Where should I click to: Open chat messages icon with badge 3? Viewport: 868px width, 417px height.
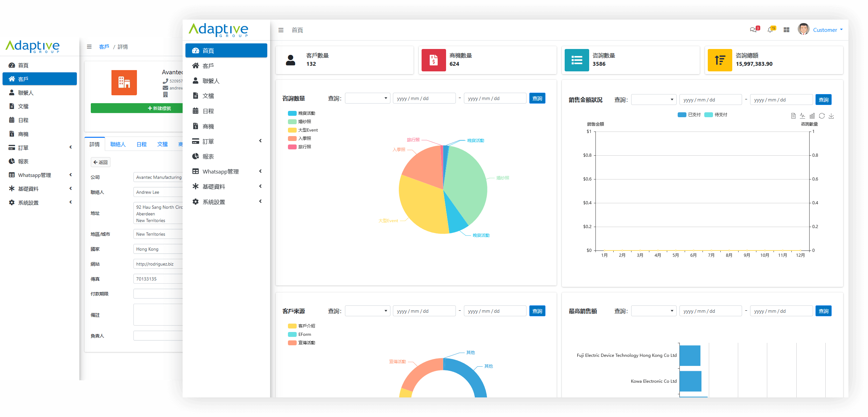point(753,30)
